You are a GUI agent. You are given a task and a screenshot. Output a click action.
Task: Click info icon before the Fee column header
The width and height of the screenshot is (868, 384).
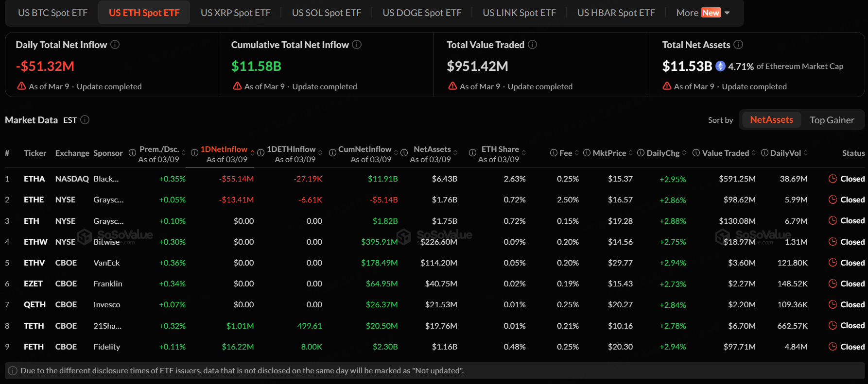click(554, 153)
